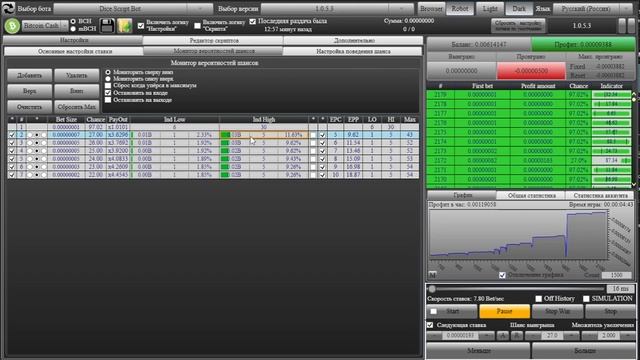Toggle Последняя раздача была checkbox
The image size is (640, 360).
[253, 21]
